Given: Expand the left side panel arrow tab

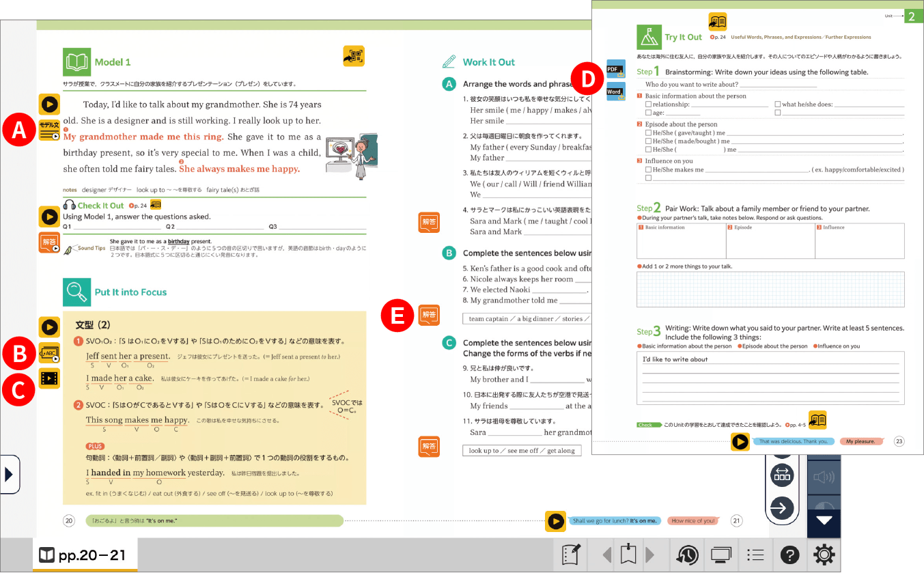Looking at the screenshot, I should 10,474.
